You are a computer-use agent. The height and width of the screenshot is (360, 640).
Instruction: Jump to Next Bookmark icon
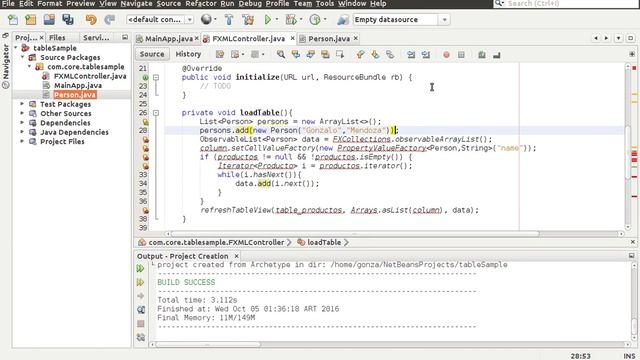[375, 54]
